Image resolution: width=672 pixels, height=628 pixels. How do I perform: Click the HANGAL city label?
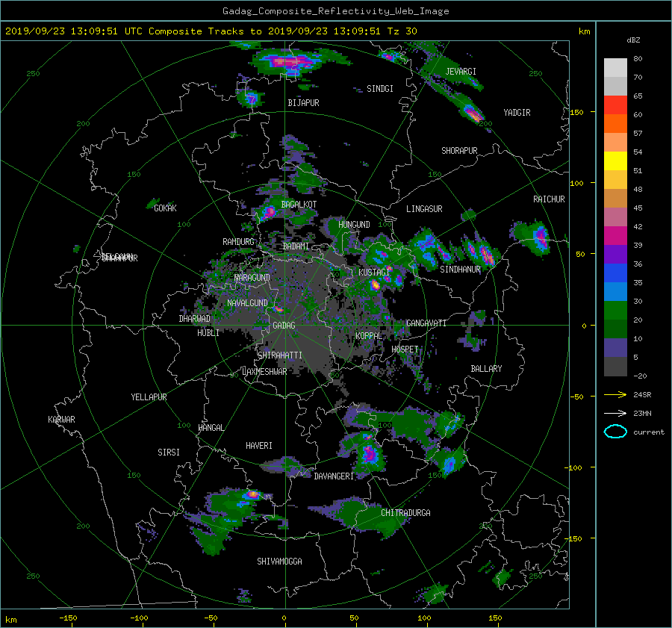coord(211,428)
